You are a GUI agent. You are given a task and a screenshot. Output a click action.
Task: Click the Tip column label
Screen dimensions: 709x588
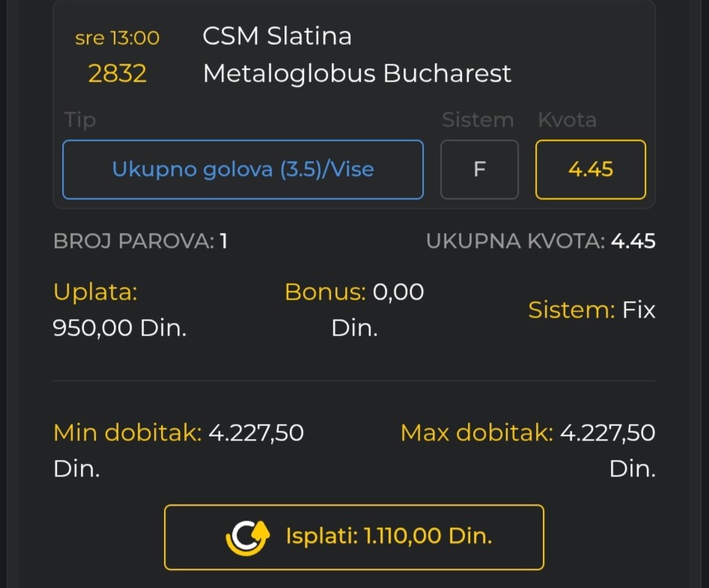pyautogui.click(x=80, y=120)
